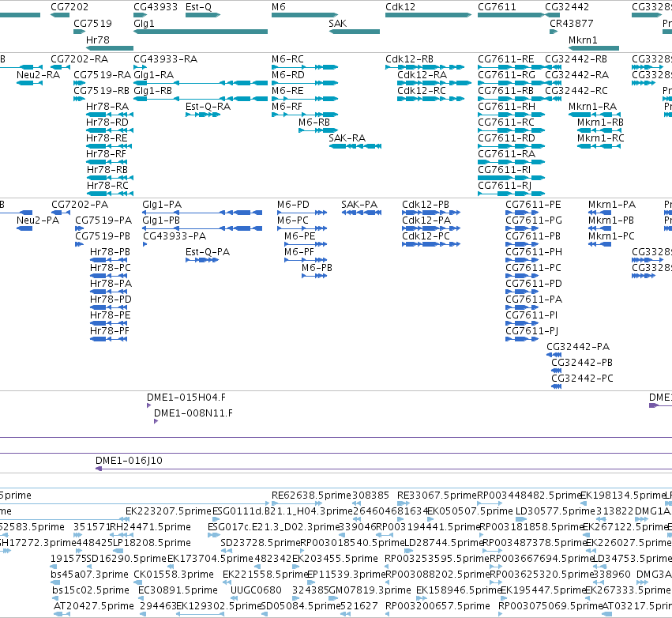Select the Mkrn1 gene span bar

(594, 48)
